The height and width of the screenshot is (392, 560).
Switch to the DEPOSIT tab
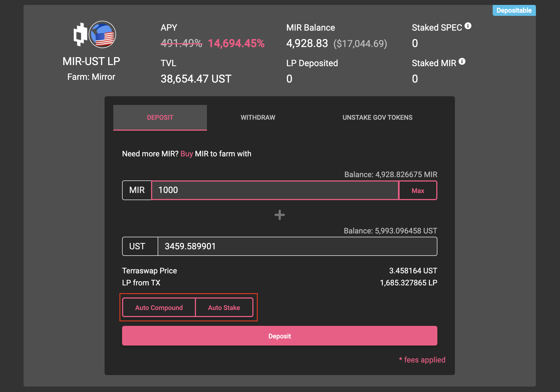160,118
